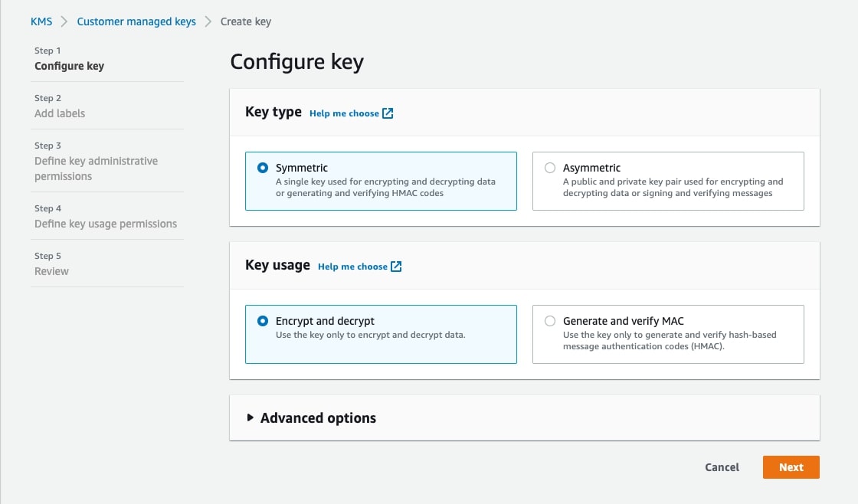Expand the Advanced options section heading
Viewport: 858px width, 504px height.
coord(318,418)
